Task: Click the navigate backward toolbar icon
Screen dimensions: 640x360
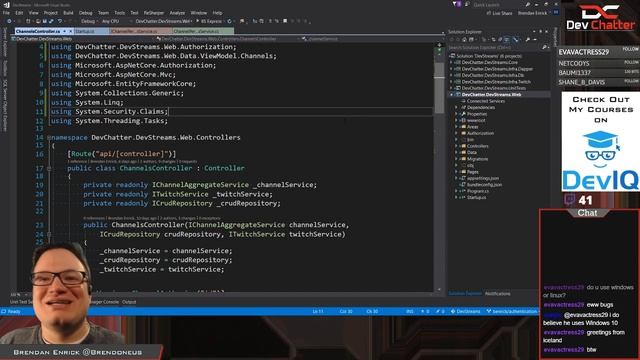Action: 9,21
